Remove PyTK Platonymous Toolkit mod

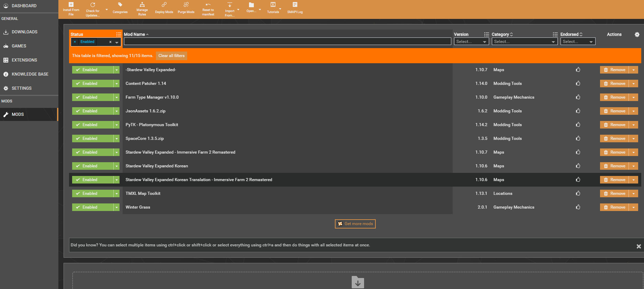(x=614, y=125)
